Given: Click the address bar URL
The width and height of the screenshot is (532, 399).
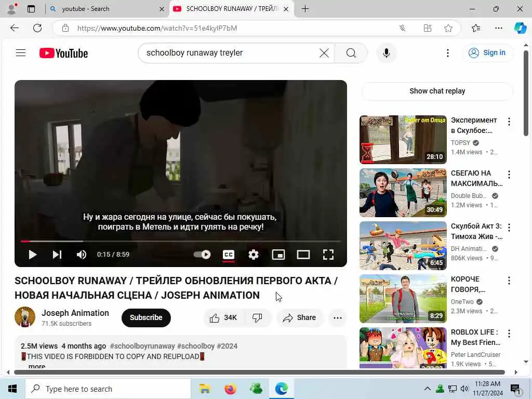Looking at the screenshot, I should pyautogui.click(x=157, y=28).
